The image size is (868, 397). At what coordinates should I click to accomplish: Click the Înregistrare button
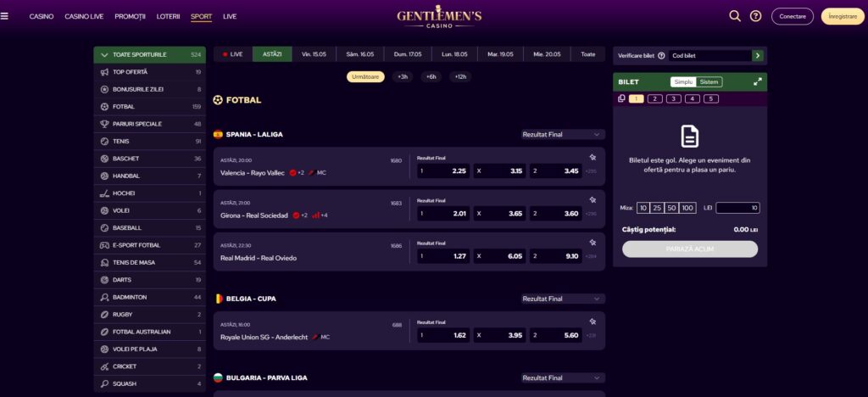(x=843, y=17)
